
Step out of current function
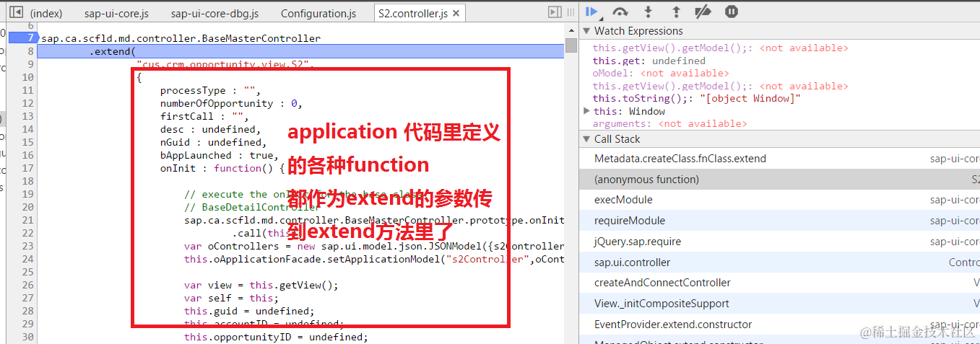(x=676, y=12)
